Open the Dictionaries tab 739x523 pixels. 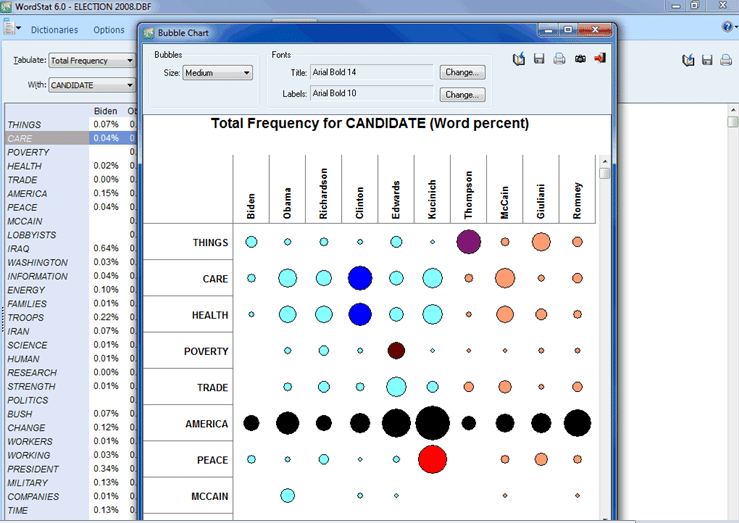[54, 30]
